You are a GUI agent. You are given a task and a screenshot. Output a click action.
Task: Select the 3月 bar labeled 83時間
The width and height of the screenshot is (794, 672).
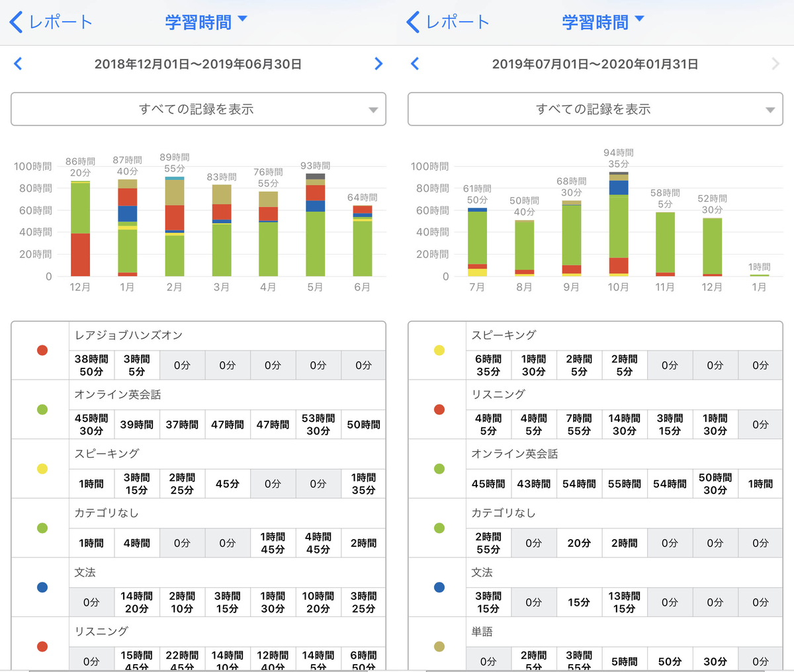point(222,230)
